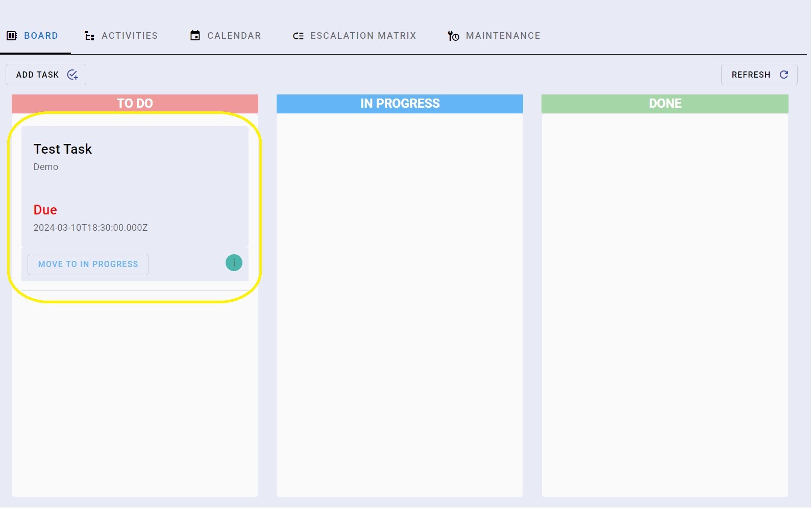Click the checkmark-plus icon on Add Task

point(72,75)
